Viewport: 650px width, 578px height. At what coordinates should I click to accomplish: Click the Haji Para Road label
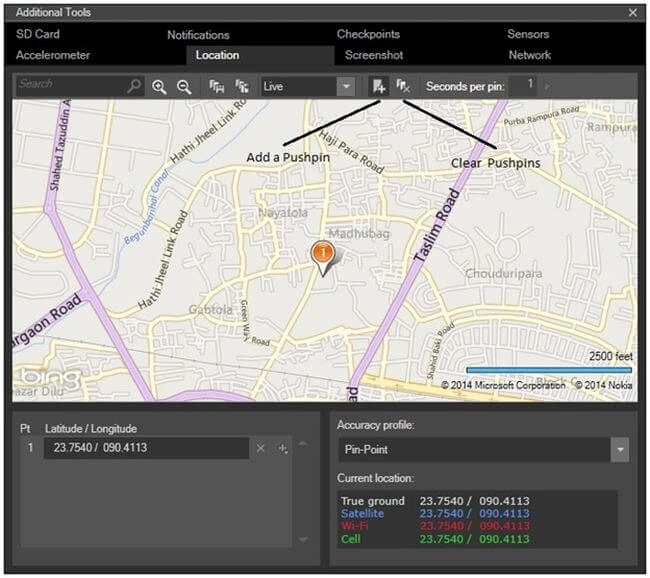(352, 152)
